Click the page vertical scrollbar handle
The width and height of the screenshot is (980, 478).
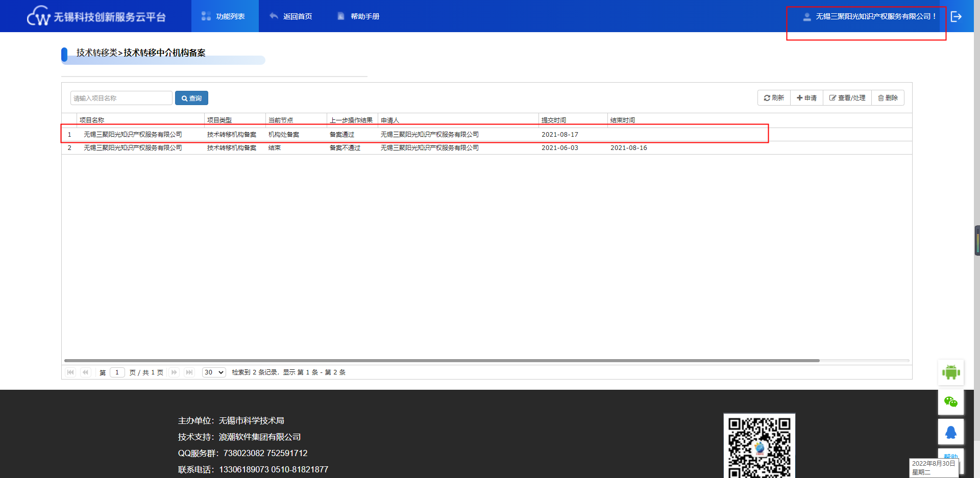coord(977,240)
